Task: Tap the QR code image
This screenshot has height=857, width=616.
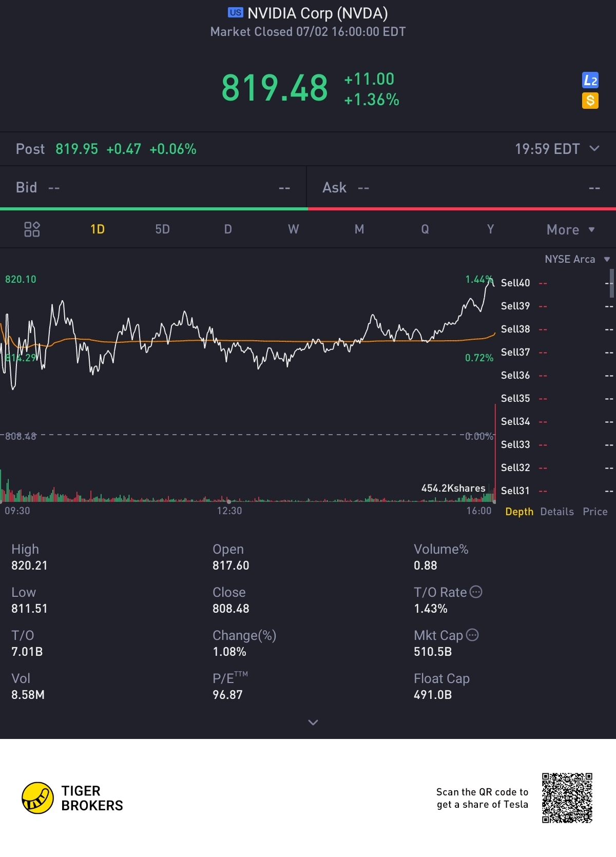Action: (x=567, y=798)
